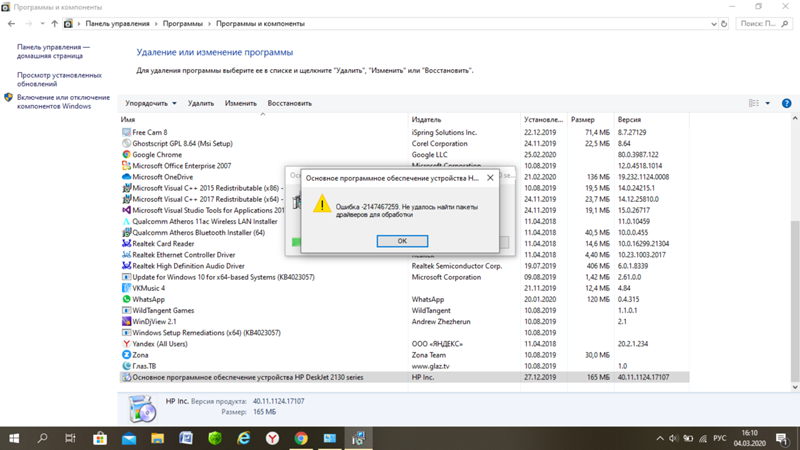The image size is (800, 450).
Task: Open taskbar search magnifier
Action: pyautogui.click(x=43, y=438)
